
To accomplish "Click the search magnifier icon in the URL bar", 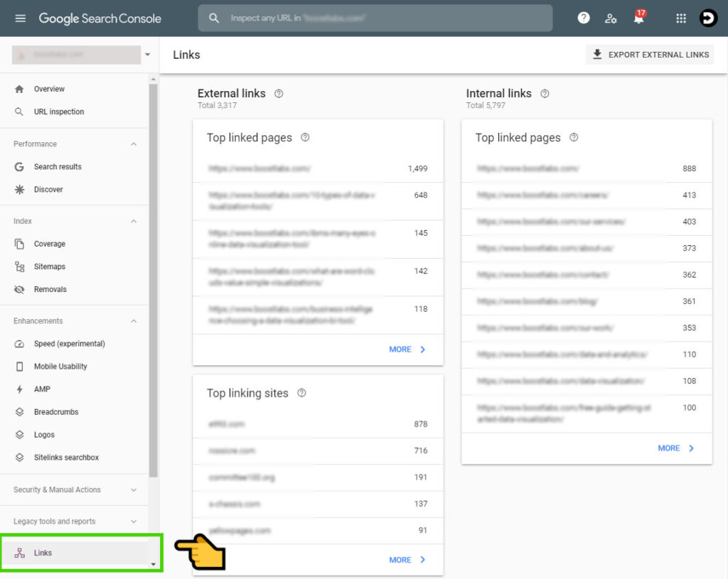I will (x=214, y=18).
